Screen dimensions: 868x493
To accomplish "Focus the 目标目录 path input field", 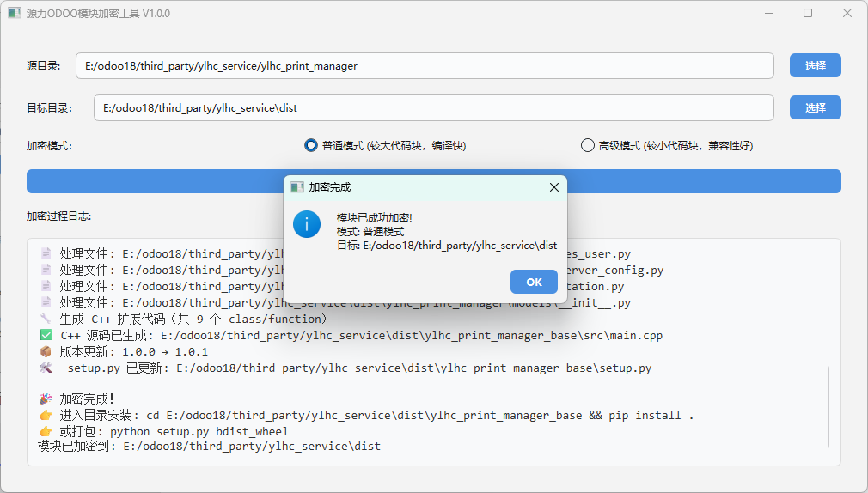I will click(433, 108).
